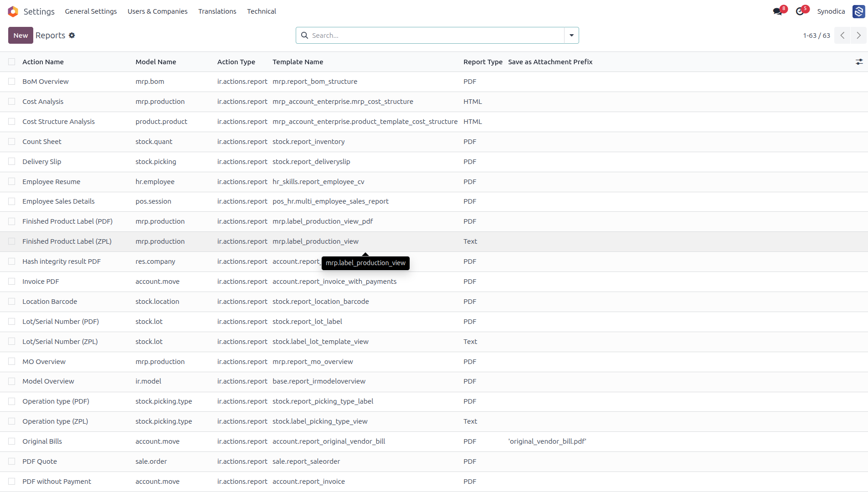This screenshot has width=868, height=492.
Task: Open the Cost Structure Analysis record
Action: click(58, 122)
